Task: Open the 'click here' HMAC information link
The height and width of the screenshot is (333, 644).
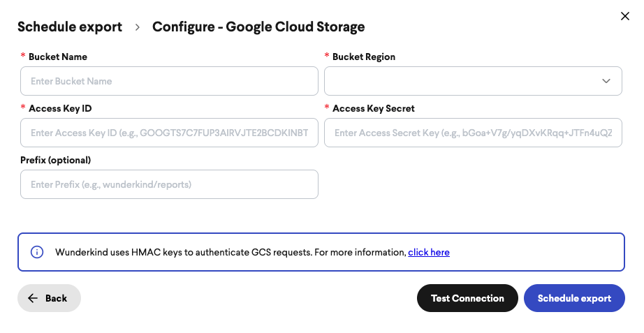Action: [x=429, y=252]
